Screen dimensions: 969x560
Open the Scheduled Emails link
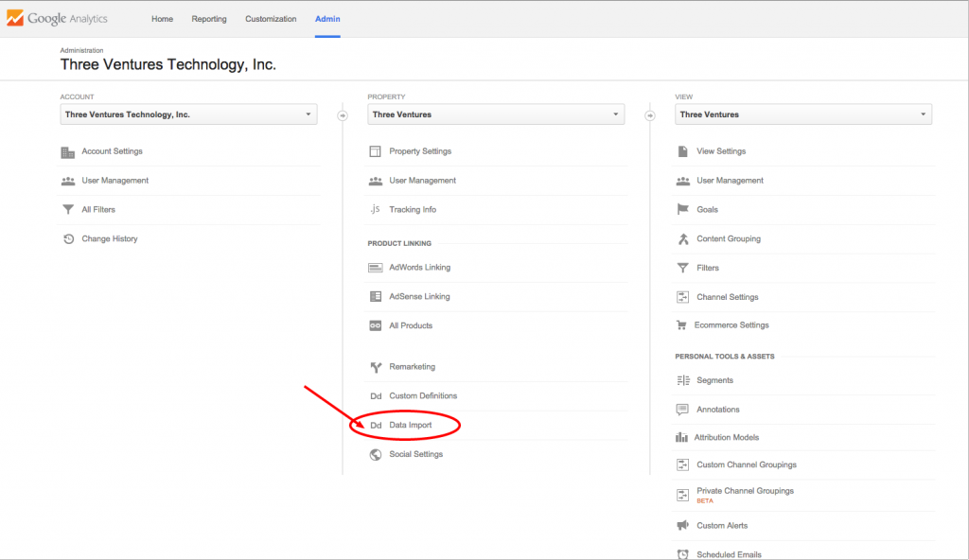point(729,554)
